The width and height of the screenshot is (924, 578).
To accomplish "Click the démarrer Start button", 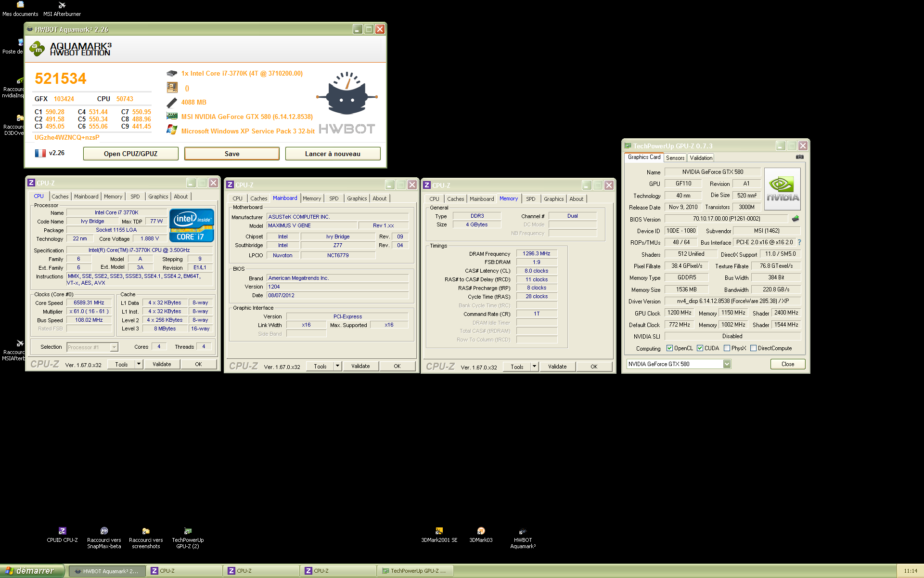I will [32, 571].
